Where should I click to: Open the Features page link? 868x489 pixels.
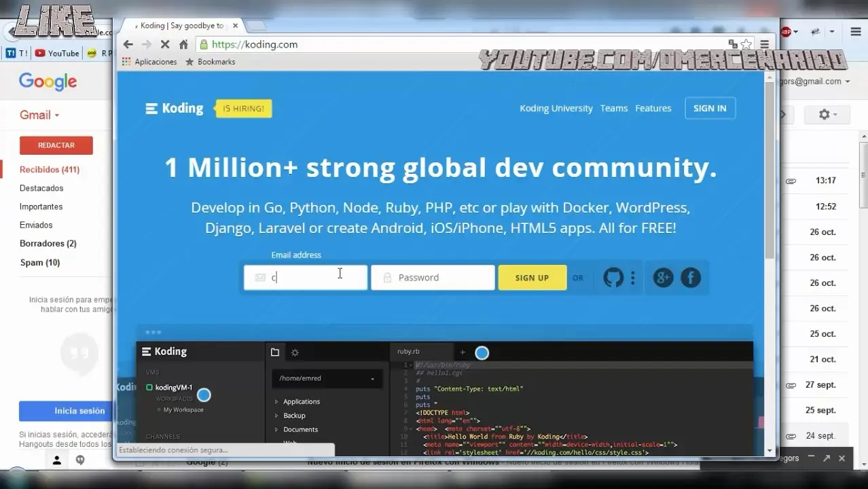click(x=653, y=108)
